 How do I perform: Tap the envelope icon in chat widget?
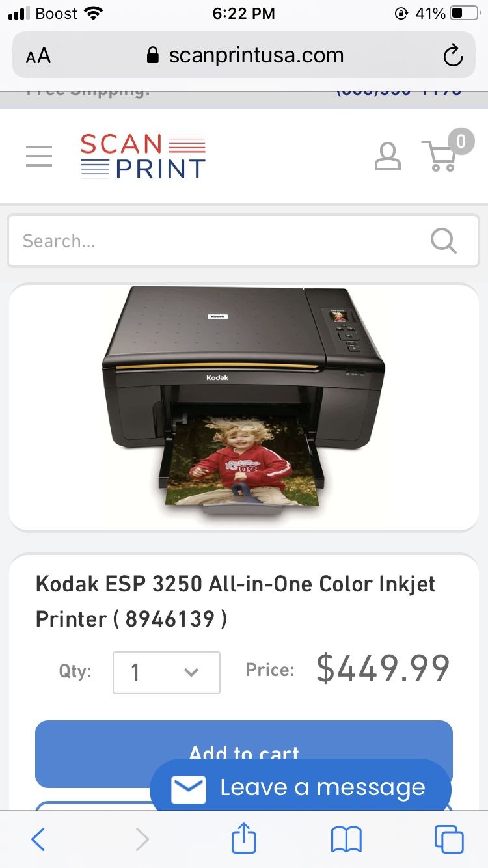[189, 789]
